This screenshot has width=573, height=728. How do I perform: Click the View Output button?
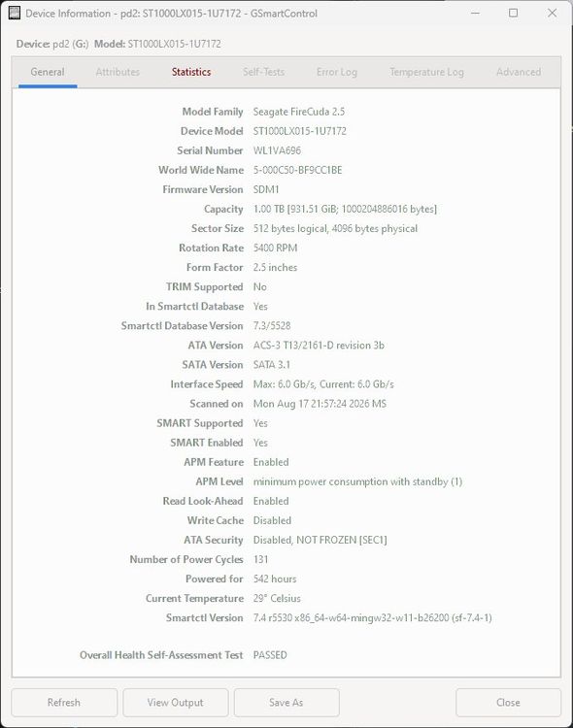point(175,703)
